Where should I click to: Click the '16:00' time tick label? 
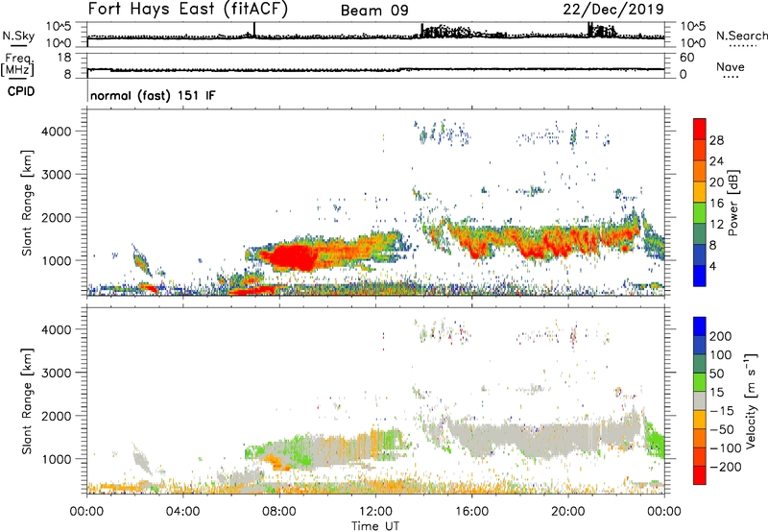[471, 512]
